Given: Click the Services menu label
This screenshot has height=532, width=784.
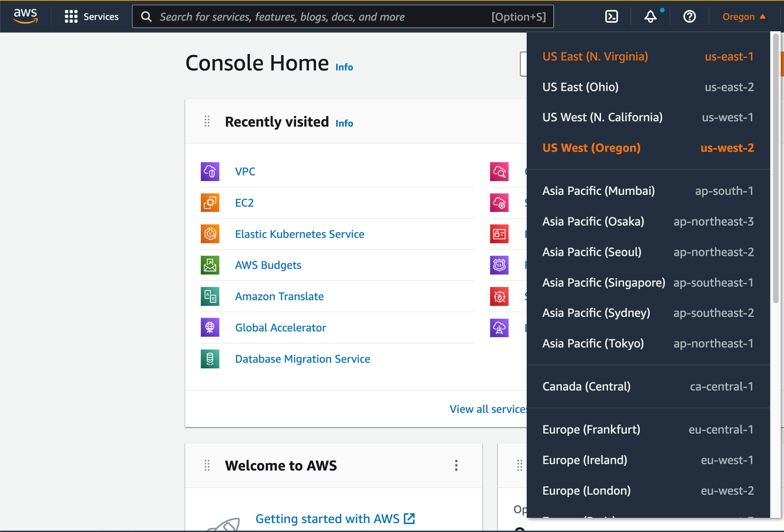Looking at the screenshot, I should [101, 17].
